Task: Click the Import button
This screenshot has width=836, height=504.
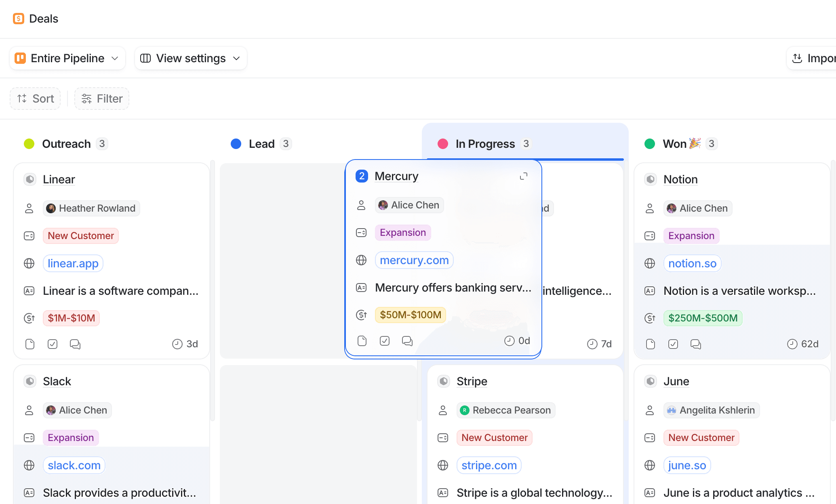Action: pos(811,58)
